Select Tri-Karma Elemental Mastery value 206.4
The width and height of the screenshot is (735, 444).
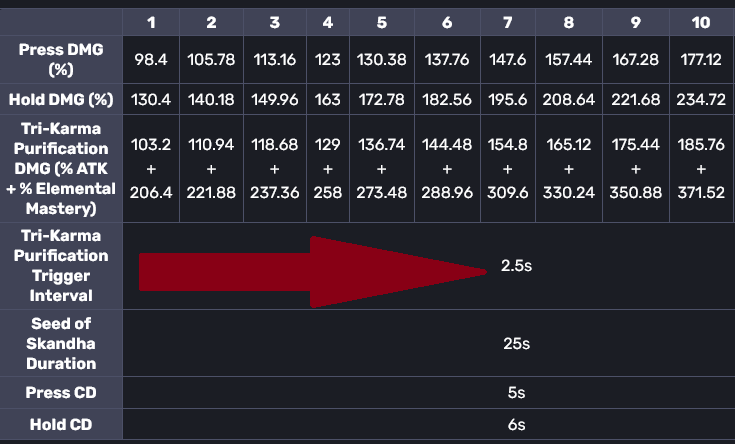(x=151, y=192)
